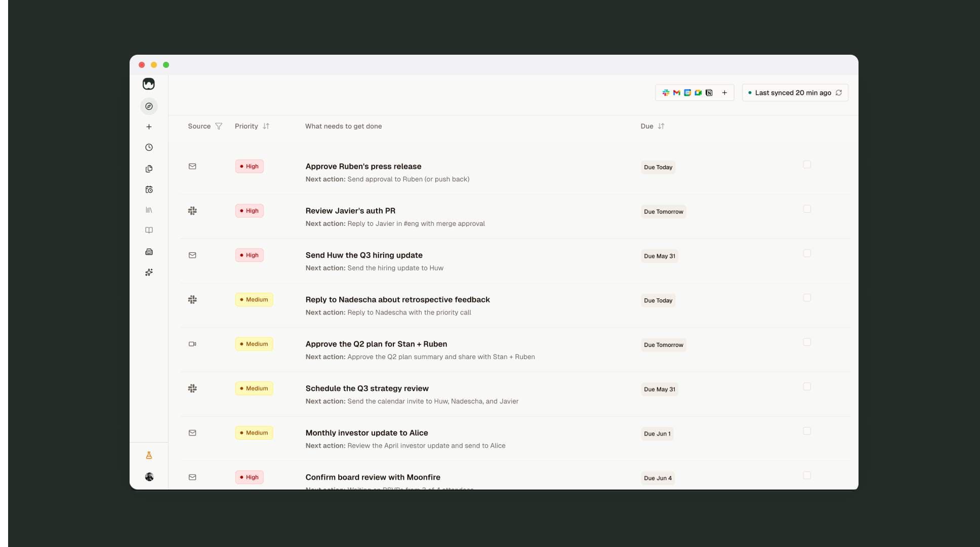Image resolution: width=980 pixels, height=547 pixels.
Task: Click mail icon on Approve Ruben's press release
Action: pyautogui.click(x=192, y=166)
